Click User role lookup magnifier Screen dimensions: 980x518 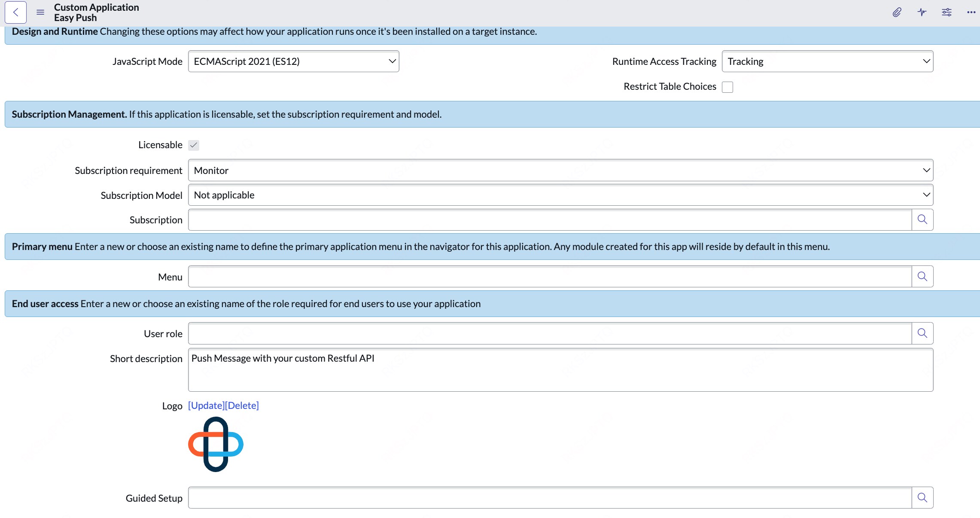click(x=922, y=333)
